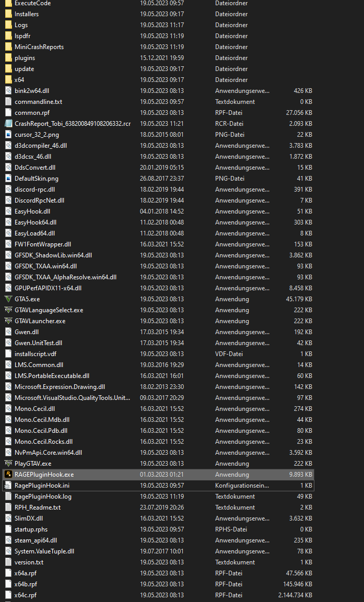Select the Gwen.dll file name
This screenshot has height=602, width=364.
[x=27, y=332]
